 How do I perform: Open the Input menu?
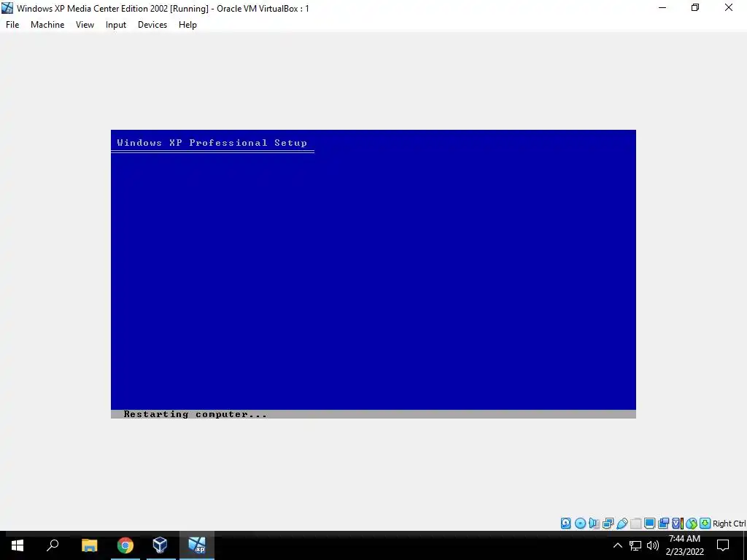(116, 25)
